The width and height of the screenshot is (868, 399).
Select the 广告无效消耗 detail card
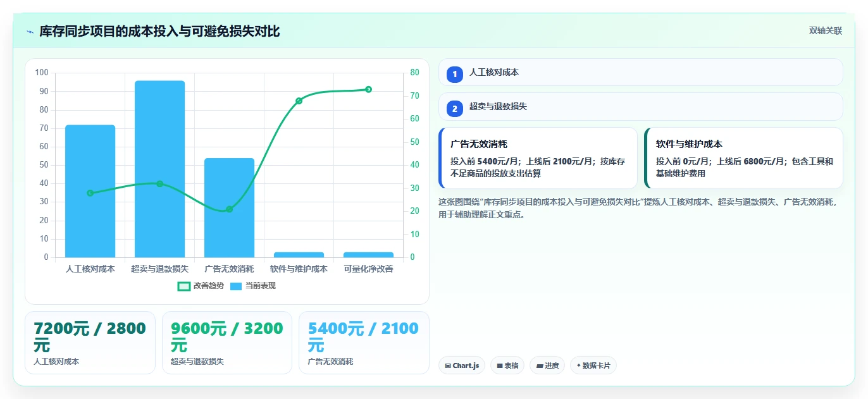click(x=538, y=158)
